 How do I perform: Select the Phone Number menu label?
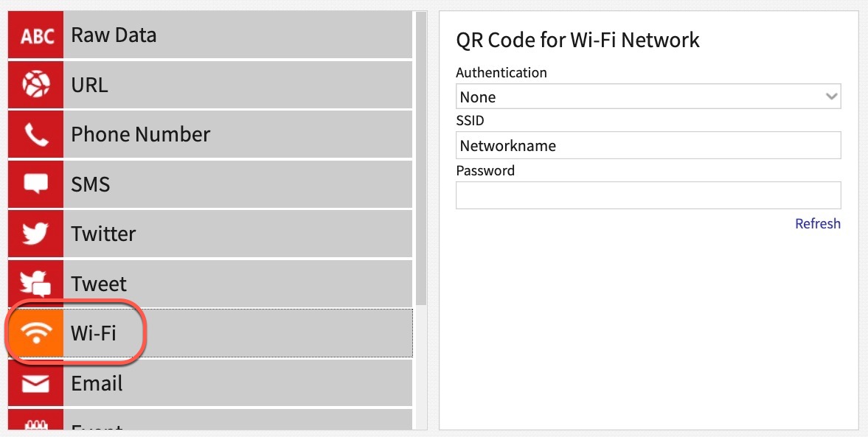coord(140,134)
